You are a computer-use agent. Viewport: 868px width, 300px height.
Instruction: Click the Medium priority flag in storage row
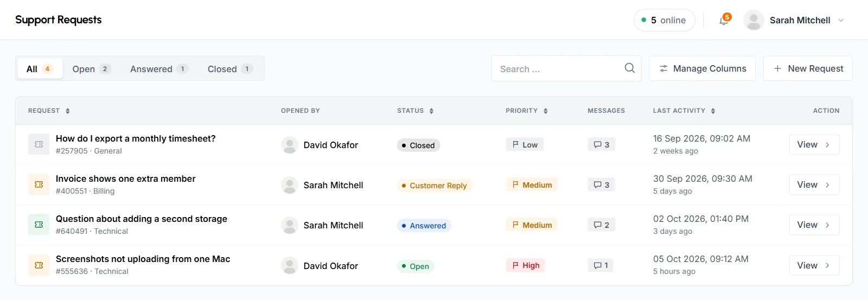pyautogui.click(x=532, y=225)
